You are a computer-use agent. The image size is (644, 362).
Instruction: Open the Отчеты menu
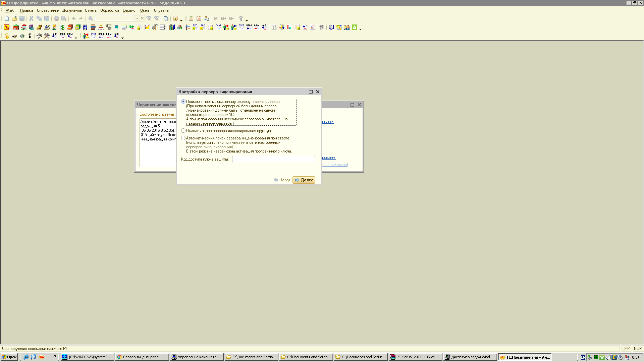point(91,10)
